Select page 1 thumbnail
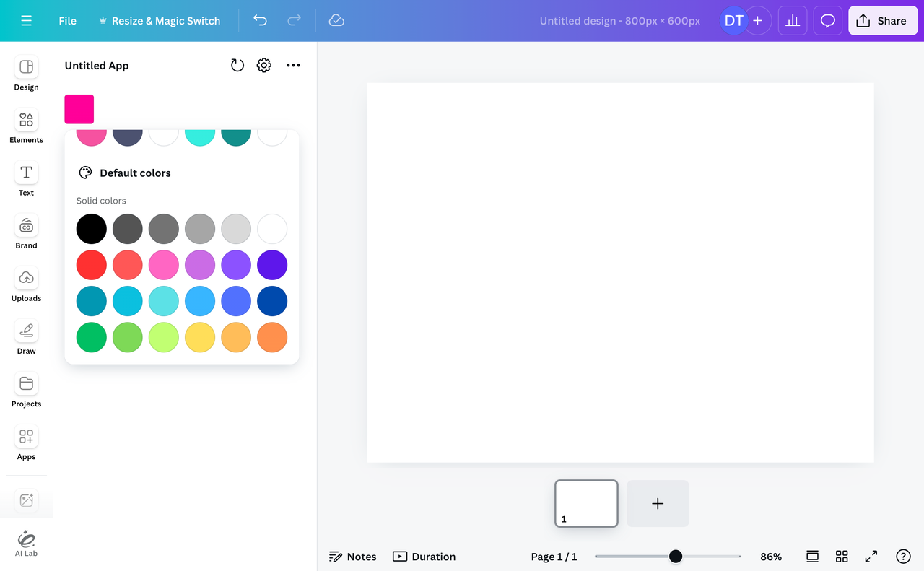Viewport: 924px width, 571px height. [586, 503]
